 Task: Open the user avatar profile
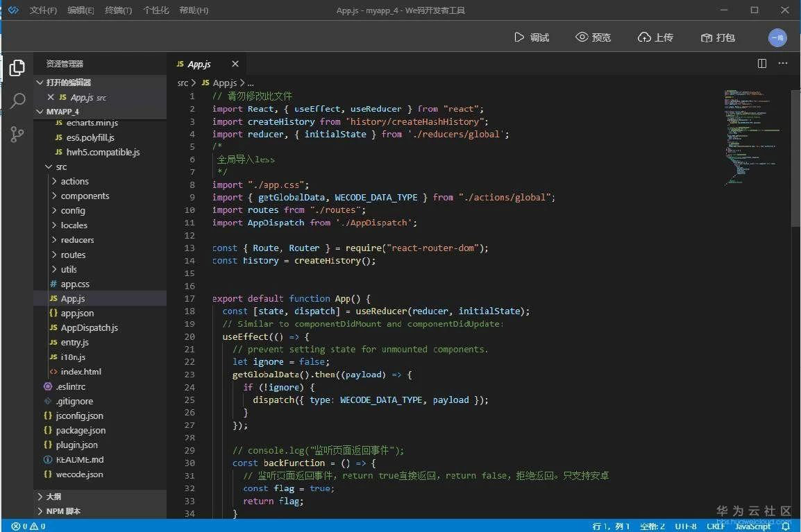tap(777, 37)
